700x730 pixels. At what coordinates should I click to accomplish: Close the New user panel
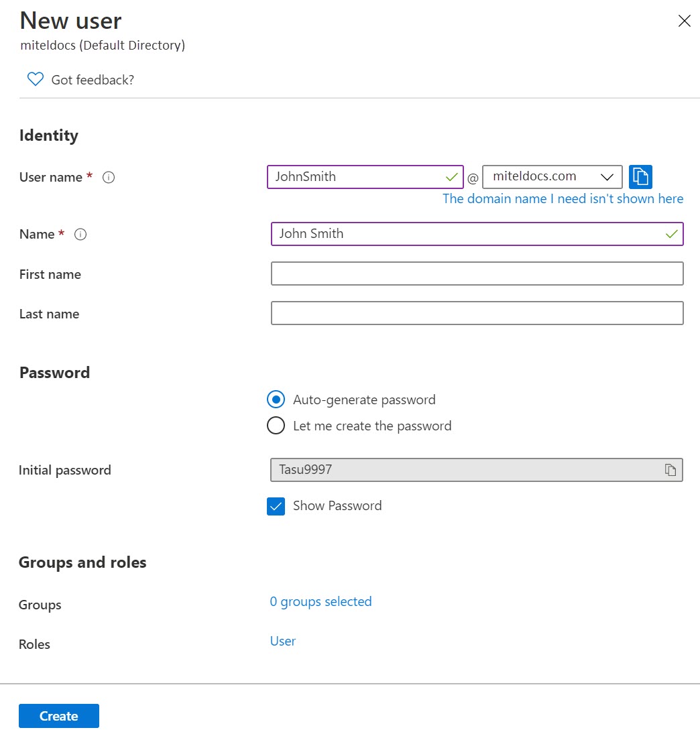coord(684,21)
